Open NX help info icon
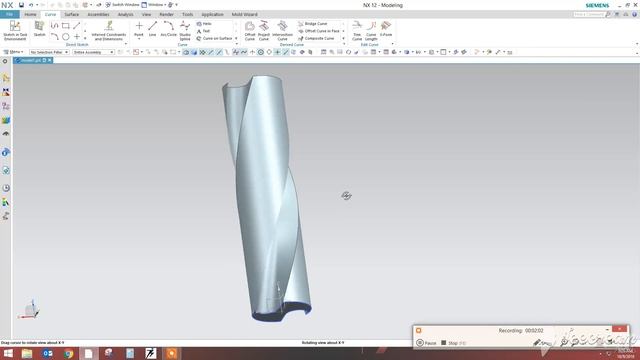The image size is (640, 360). coord(635,14)
